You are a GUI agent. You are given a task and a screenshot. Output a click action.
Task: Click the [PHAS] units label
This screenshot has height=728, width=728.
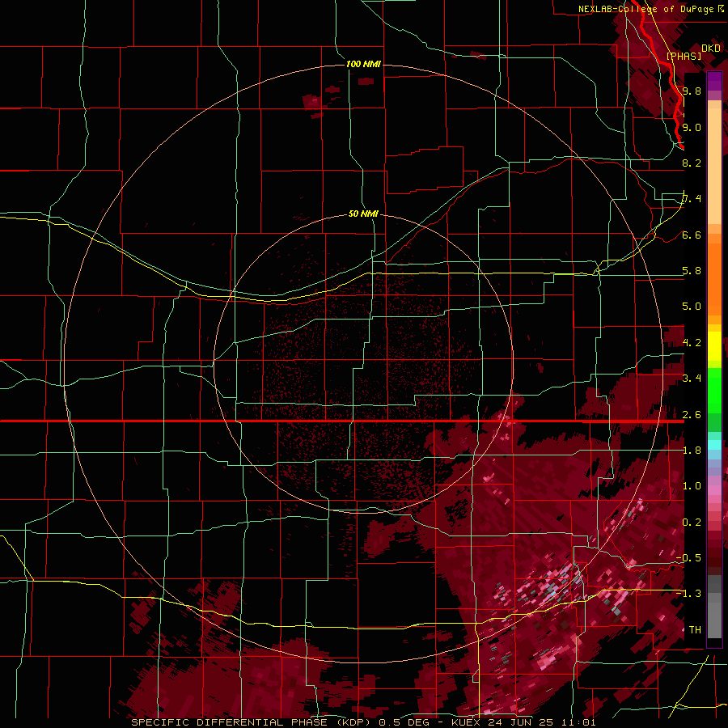pyautogui.click(x=684, y=56)
